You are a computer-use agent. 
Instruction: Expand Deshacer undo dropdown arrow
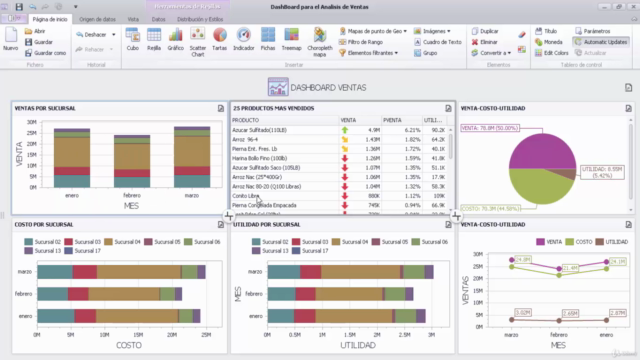(114, 35)
